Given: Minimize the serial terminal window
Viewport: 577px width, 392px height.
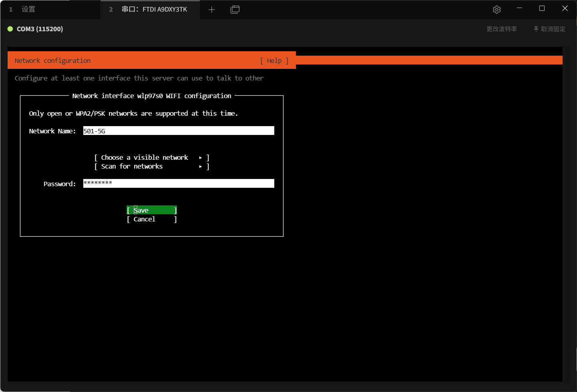Looking at the screenshot, I should (519, 8).
